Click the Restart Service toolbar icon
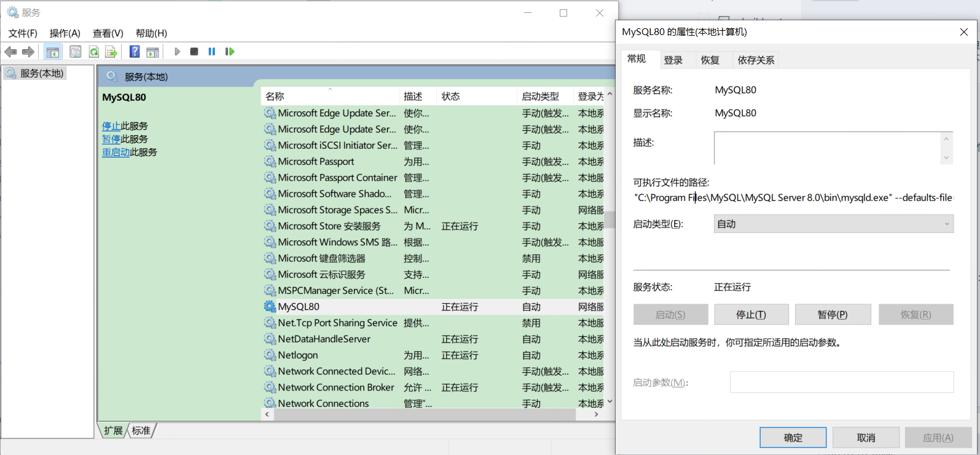 [x=230, y=52]
